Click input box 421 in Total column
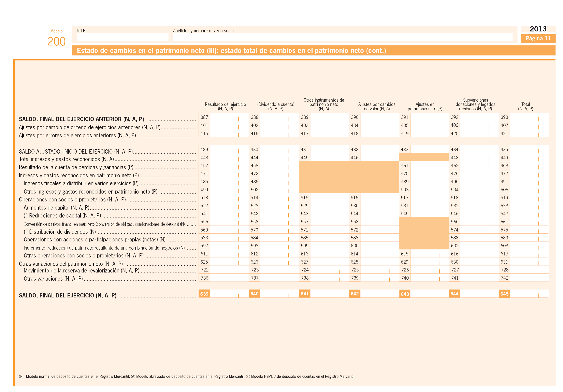 click(x=529, y=133)
